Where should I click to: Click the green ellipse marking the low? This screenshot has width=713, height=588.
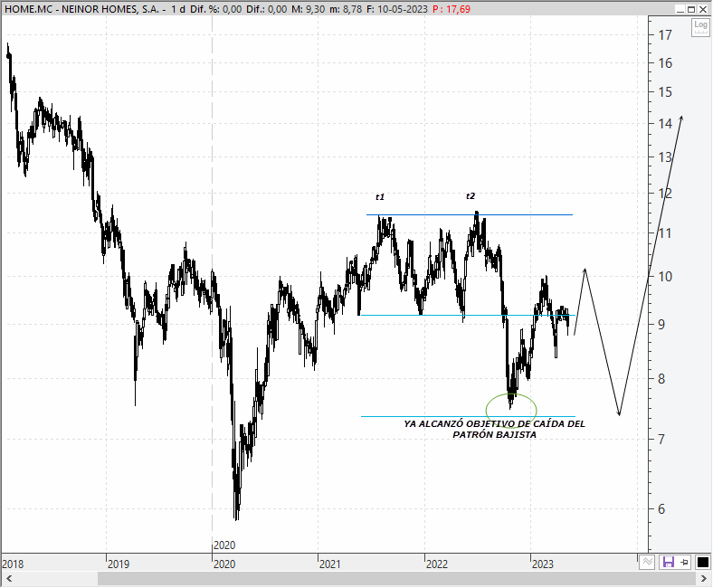click(511, 411)
